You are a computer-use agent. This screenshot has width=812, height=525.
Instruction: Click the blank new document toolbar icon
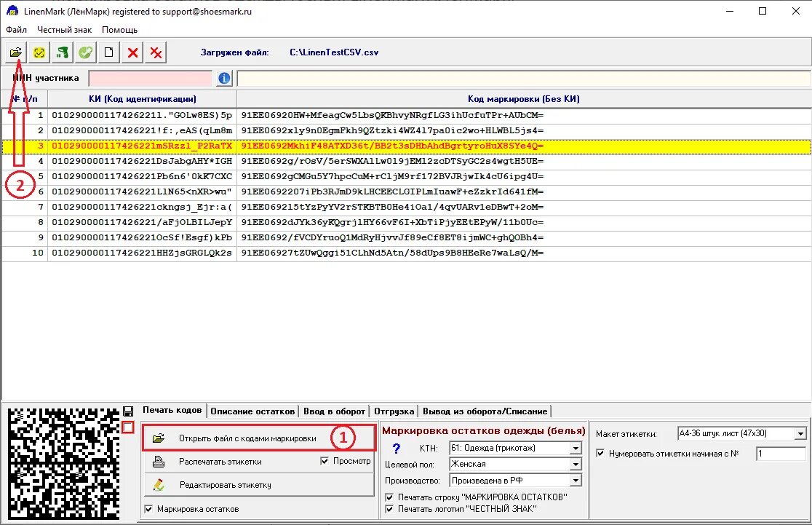point(108,52)
